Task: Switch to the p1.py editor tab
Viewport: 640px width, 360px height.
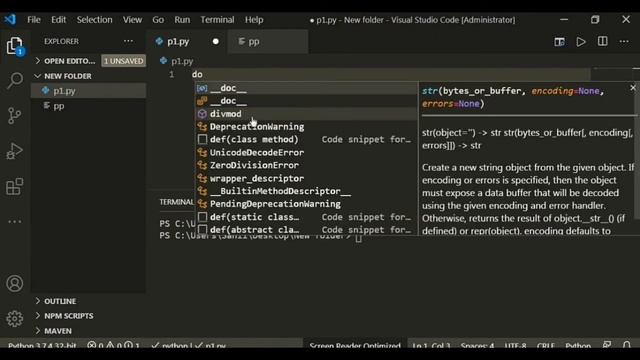Action: (x=187, y=41)
